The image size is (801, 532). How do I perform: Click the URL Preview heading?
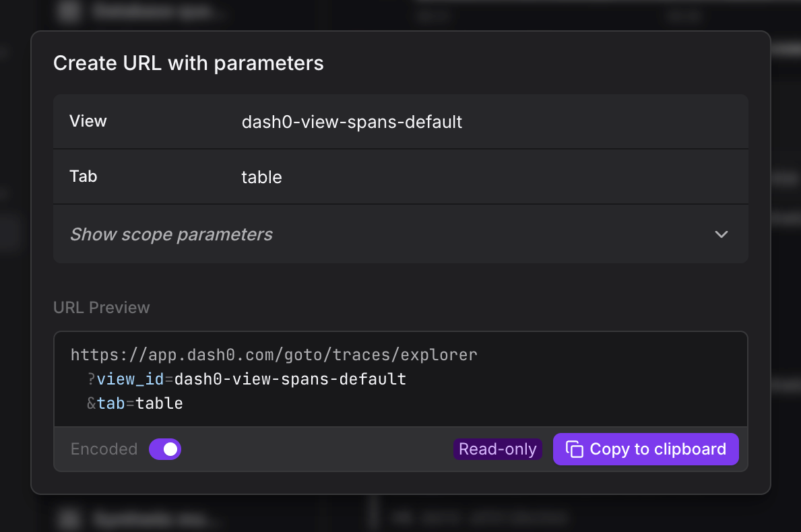[x=102, y=308]
